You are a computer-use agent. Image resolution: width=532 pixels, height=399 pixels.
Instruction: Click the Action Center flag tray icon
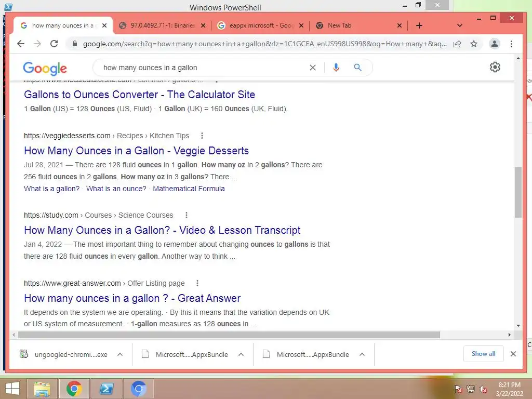pos(458,389)
